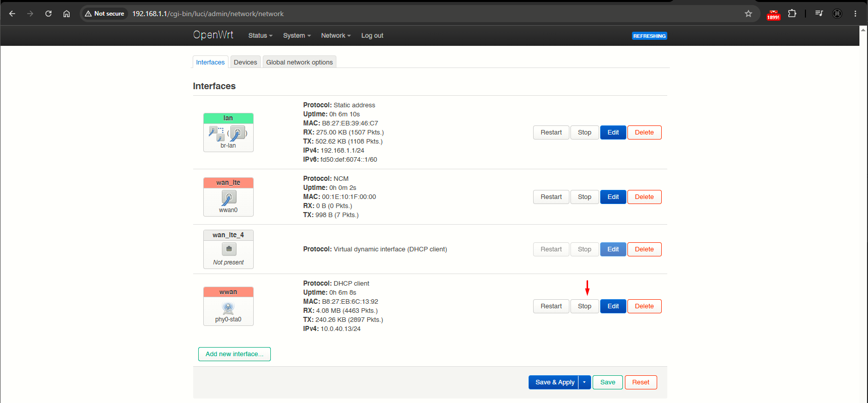Open the System dropdown menu
Image resolution: width=868 pixels, height=403 pixels.
pos(297,36)
